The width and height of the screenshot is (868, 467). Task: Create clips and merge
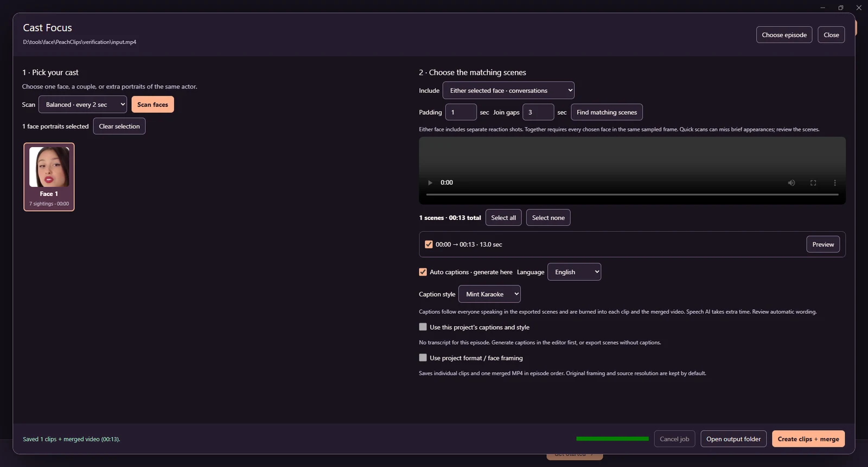(x=808, y=439)
